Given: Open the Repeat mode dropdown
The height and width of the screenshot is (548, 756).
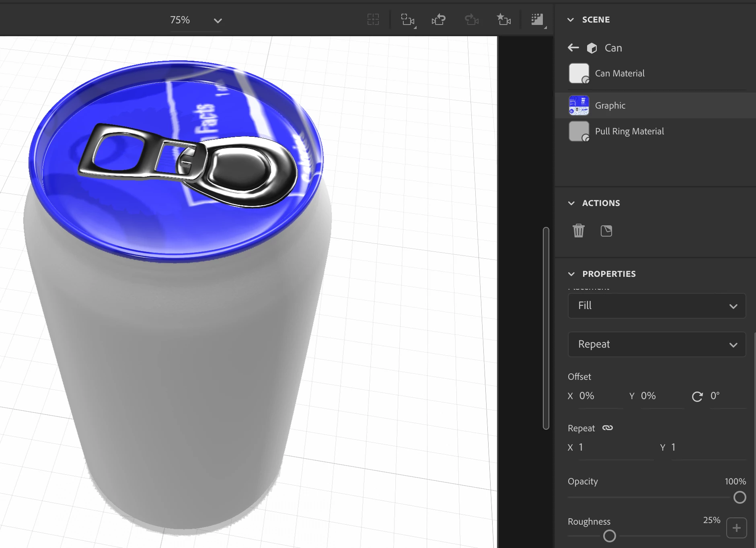Looking at the screenshot, I should (657, 344).
